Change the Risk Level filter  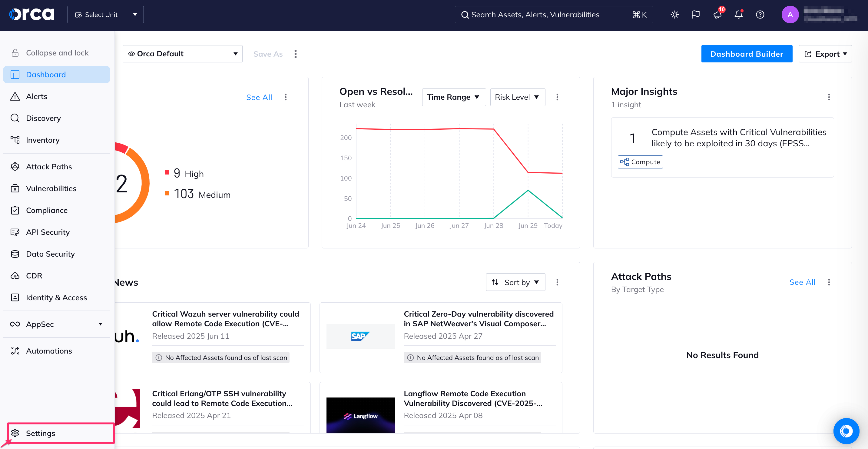click(x=517, y=97)
